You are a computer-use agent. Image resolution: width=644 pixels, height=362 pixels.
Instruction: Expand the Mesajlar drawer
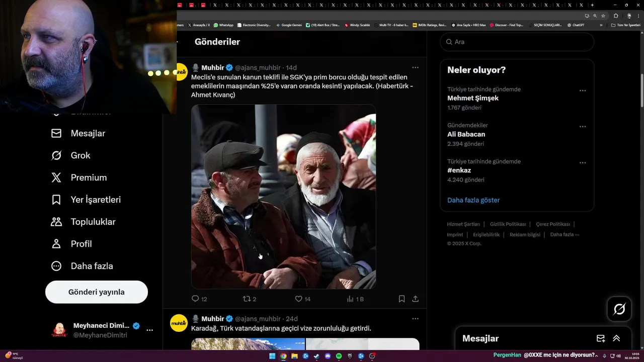(x=616, y=338)
